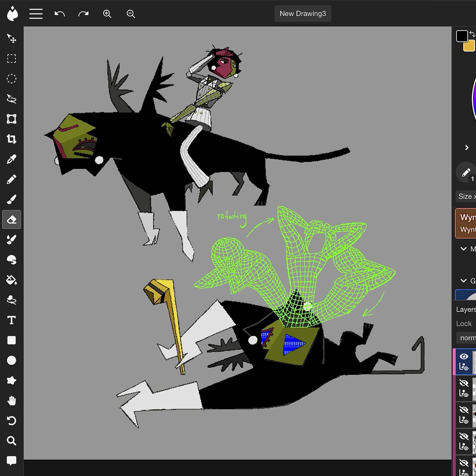Expand the color panel chevron arrow
The image size is (476, 476).
tap(467, 148)
